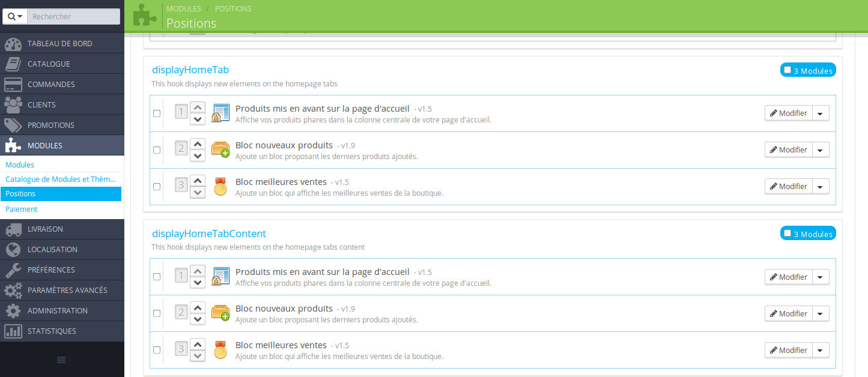Click Modifier for Bloc meilleures ventes in displayHomeTabContent
Image resolution: width=868 pixels, height=377 pixels.
(x=789, y=350)
